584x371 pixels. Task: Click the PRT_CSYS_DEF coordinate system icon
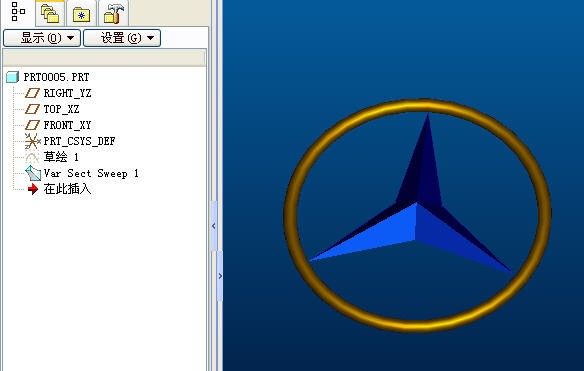click(32, 141)
